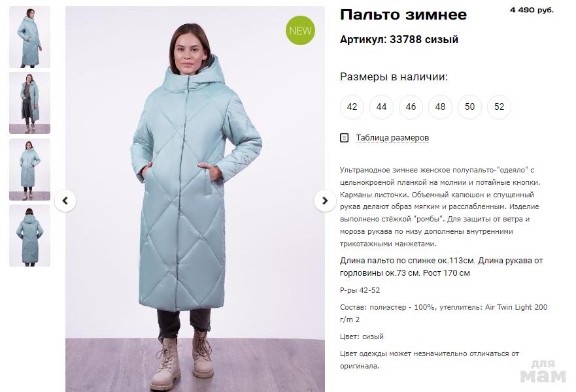Advance to the next product photo arrow
The height and width of the screenshot is (392, 576).
point(325,201)
